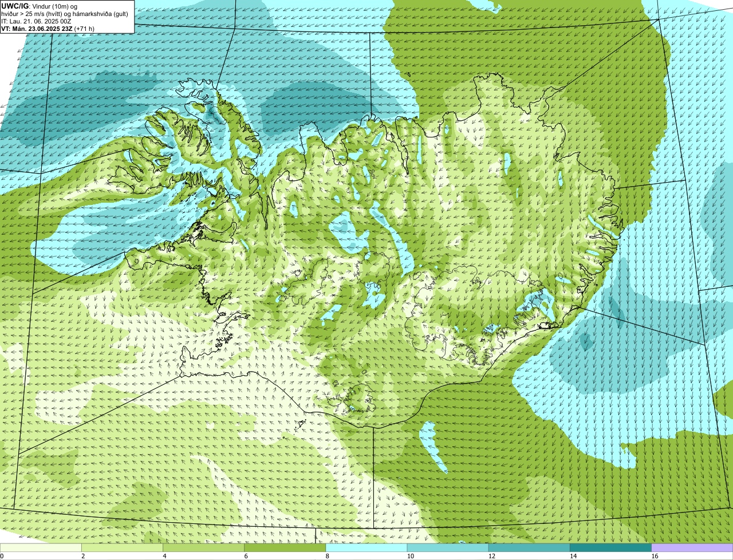The height and width of the screenshot is (560, 733).
Task: Click the lavender above-16 legend color segment
Action: coord(692,548)
